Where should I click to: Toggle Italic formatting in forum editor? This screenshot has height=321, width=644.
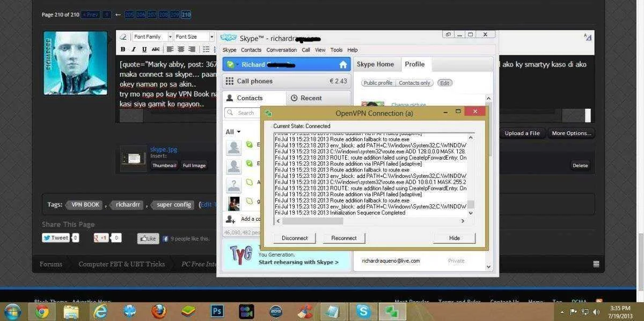coord(133,49)
